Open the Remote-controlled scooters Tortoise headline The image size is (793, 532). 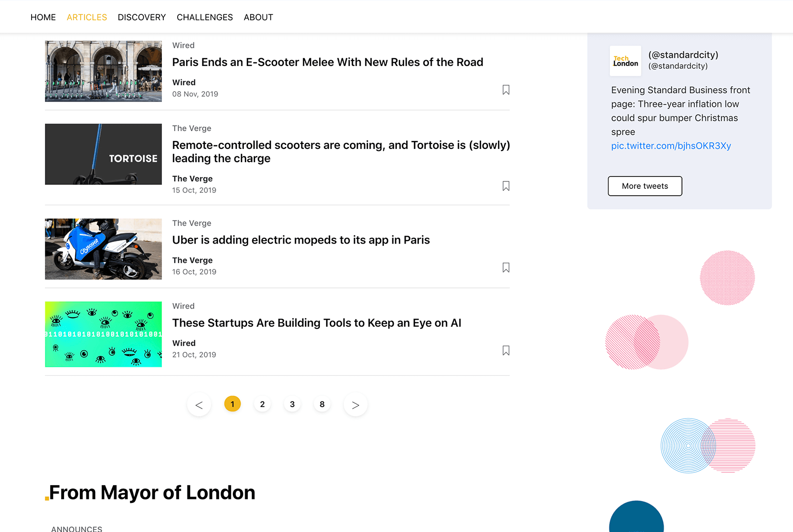341,151
